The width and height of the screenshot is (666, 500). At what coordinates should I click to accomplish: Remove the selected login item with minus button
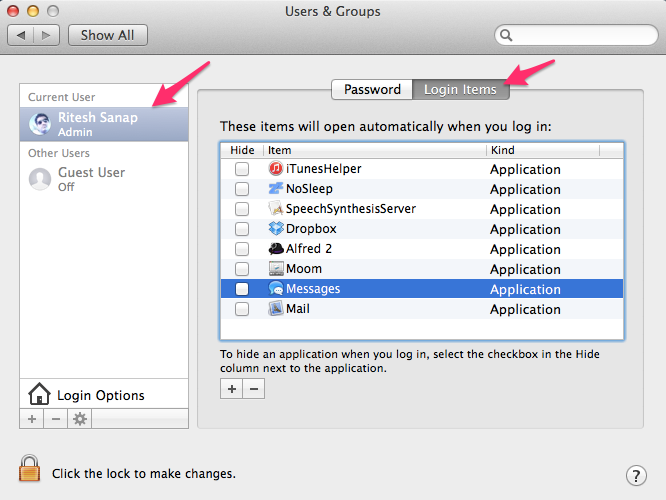[x=254, y=389]
